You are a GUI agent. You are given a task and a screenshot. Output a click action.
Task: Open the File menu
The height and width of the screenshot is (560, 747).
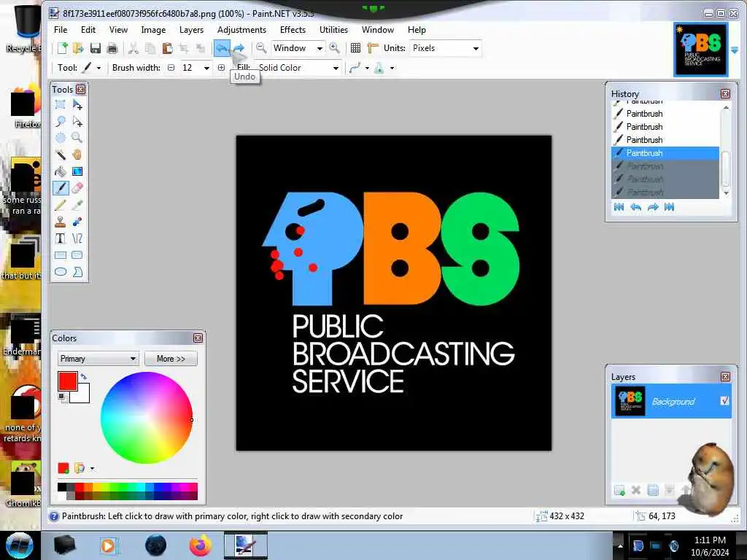pyautogui.click(x=61, y=29)
